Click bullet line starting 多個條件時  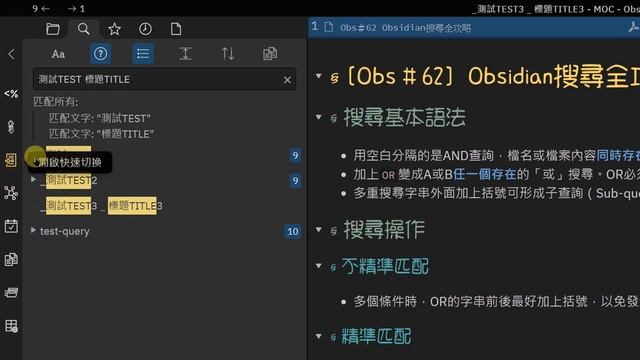pos(496,302)
